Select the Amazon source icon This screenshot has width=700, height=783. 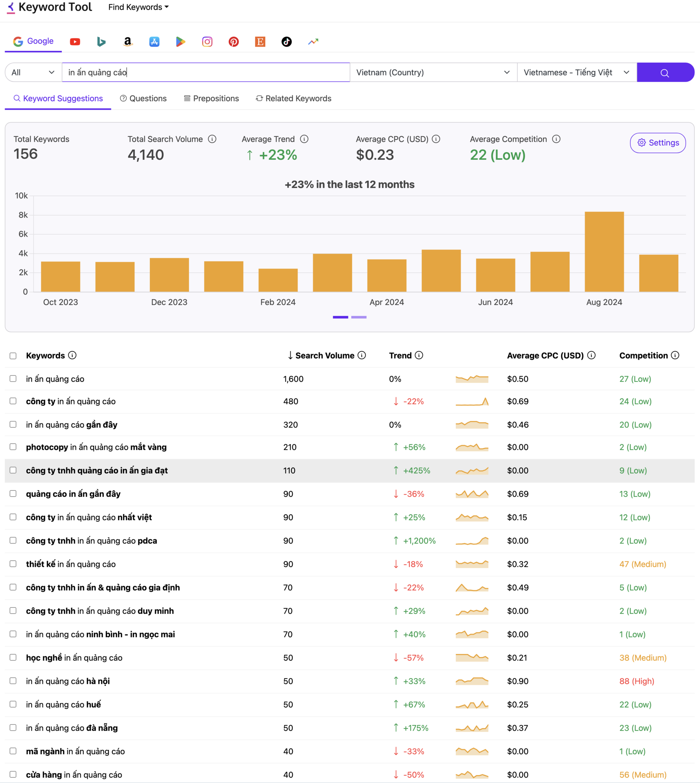coord(128,42)
